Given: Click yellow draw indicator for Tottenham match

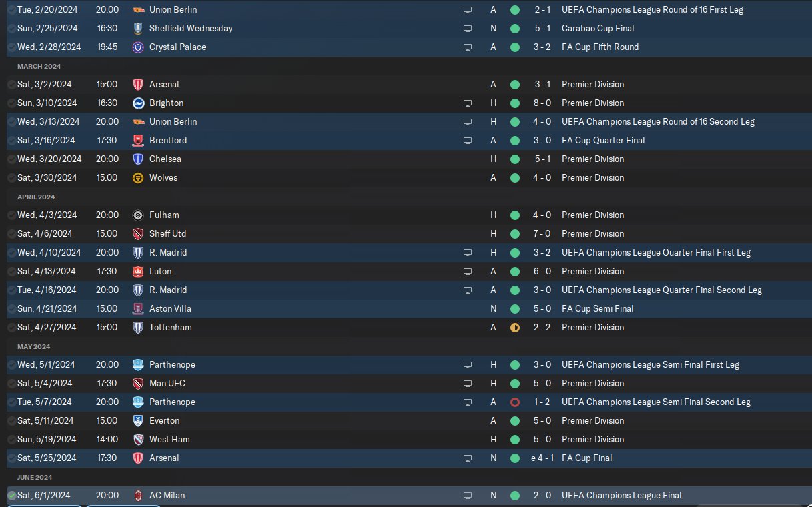Looking at the screenshot, I should [514, 328].
